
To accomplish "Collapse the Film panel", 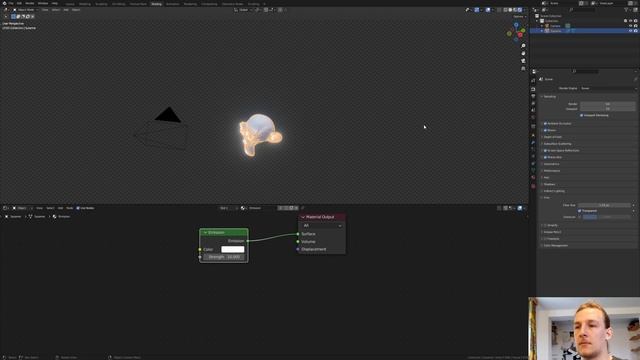I will (546, 198).
